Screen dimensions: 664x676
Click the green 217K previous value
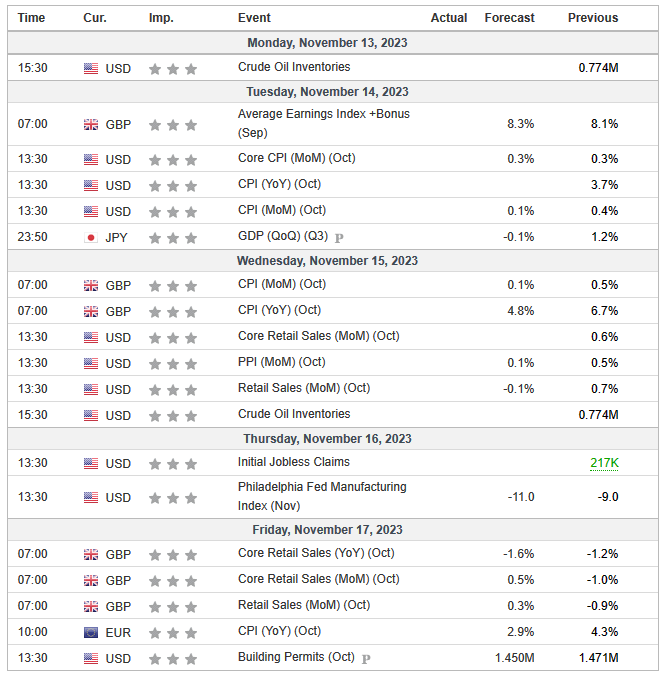tap(602, 463)
